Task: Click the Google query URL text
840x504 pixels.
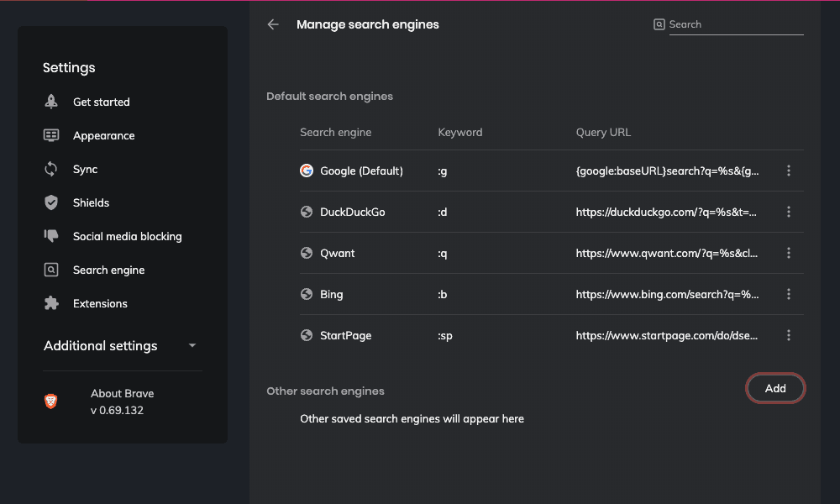Action: pyautogui.click(x=667, y=171)
